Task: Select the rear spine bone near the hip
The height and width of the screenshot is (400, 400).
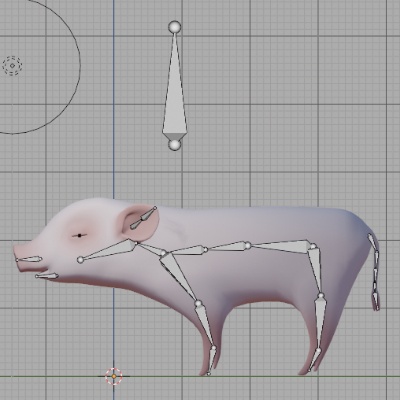Action: (x=281, y=247)
